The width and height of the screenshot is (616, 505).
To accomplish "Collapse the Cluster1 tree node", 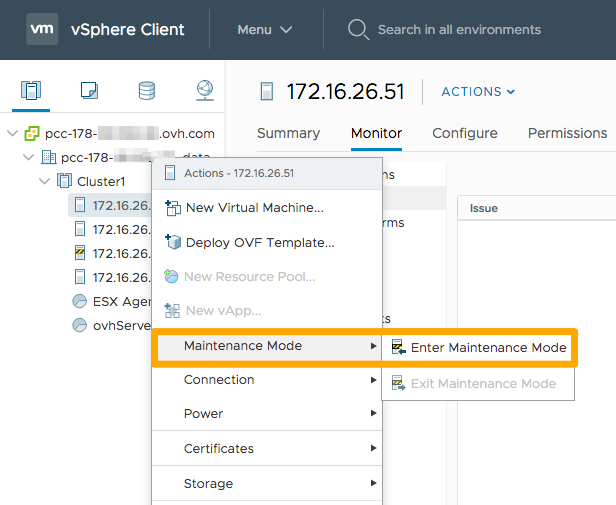I will point(44,181).
